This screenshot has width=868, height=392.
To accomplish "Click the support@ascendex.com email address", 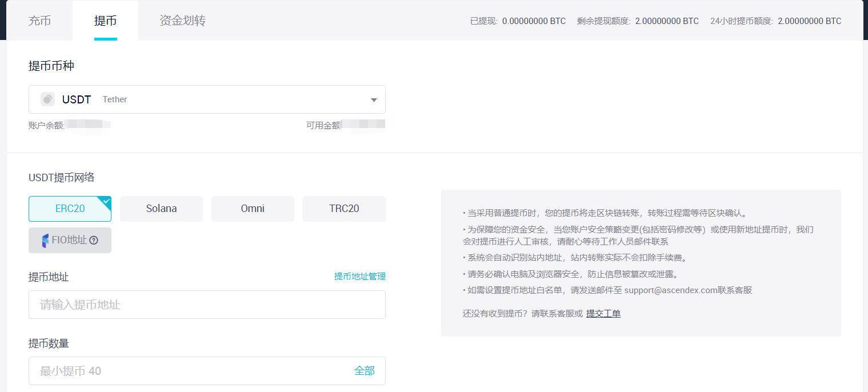I will [x=670, y=290].
